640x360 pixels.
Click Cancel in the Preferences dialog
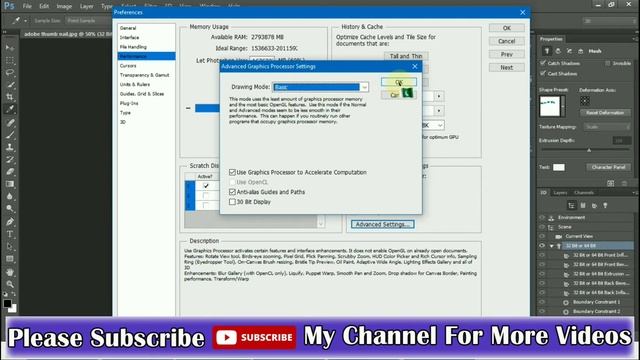(x=507, y=41)
